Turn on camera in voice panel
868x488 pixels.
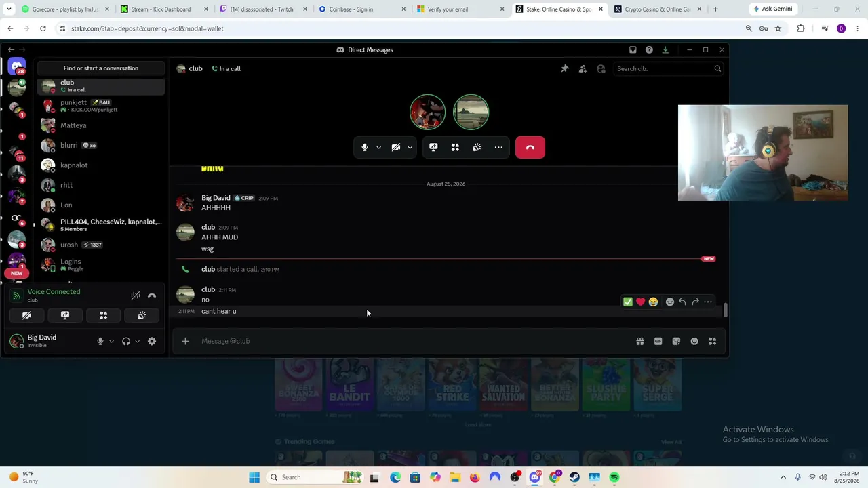[x=26, y=315]
